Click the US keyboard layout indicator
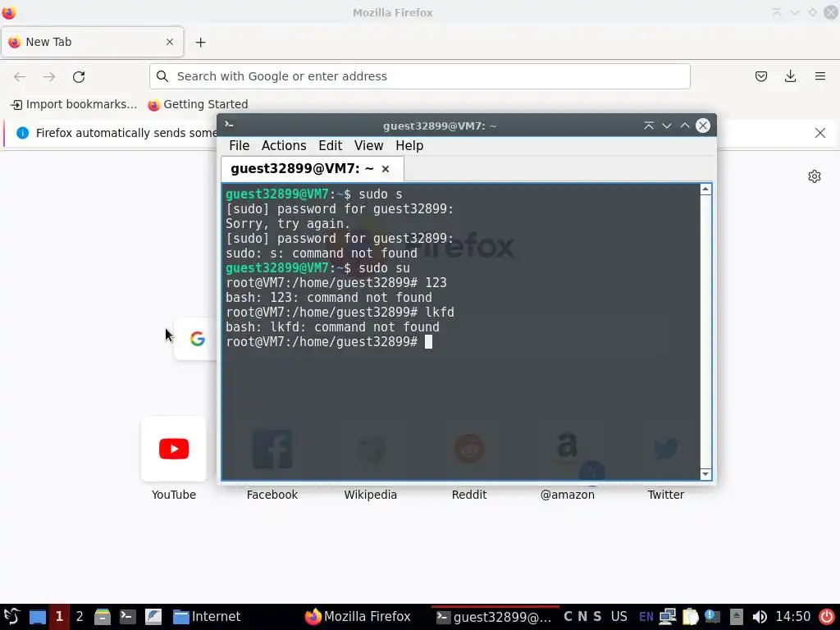This screenshot has height=630, width=840. click(x=619, y=617)
